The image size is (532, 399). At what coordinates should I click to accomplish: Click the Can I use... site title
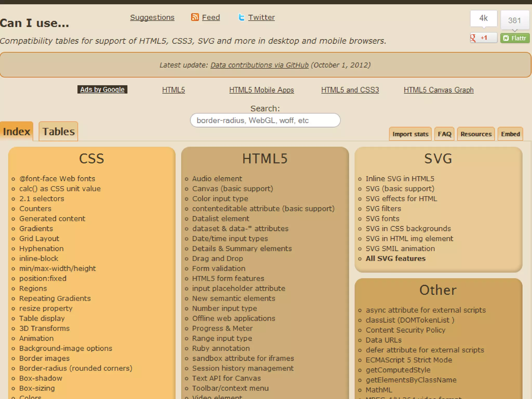pos(35,23)
